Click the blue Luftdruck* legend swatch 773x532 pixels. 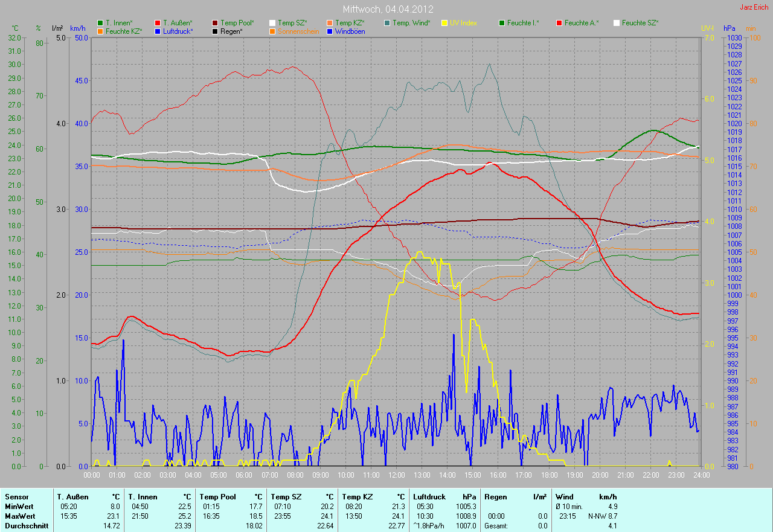(158, 31)
